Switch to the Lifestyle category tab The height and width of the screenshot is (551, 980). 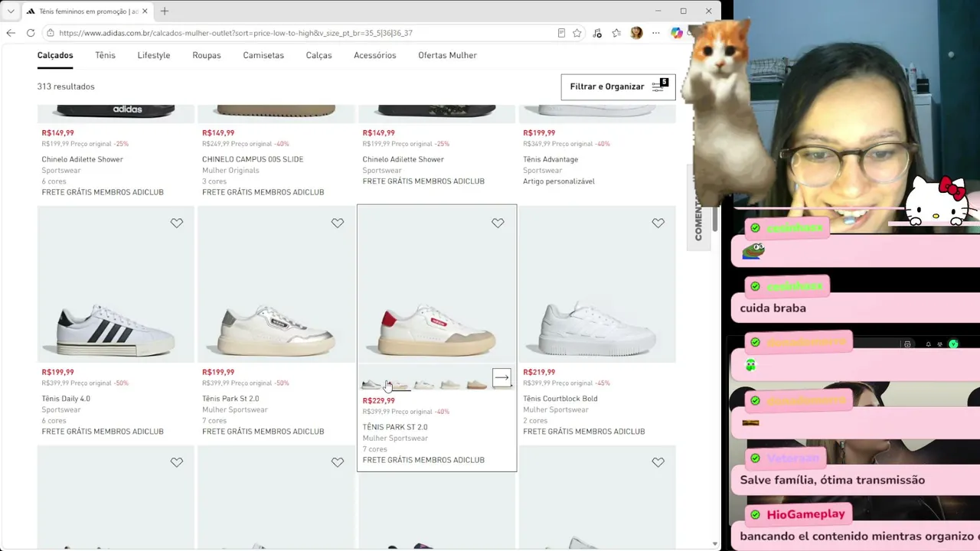click(x=154, y=55)
